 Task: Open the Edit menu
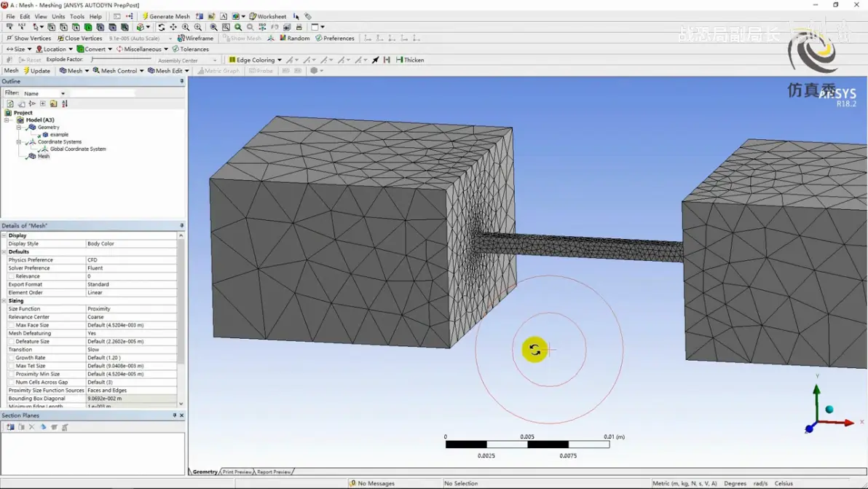25,17
